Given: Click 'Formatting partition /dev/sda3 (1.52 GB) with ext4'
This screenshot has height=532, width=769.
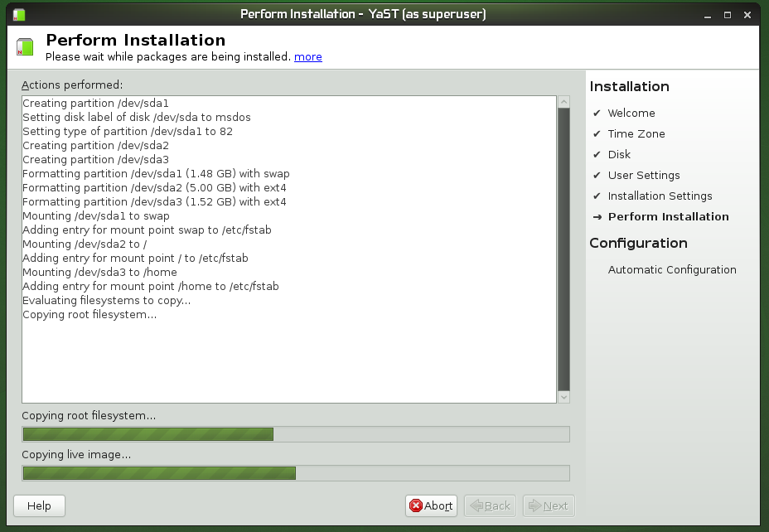Looking at the screenshot, I should coord(154,202).
